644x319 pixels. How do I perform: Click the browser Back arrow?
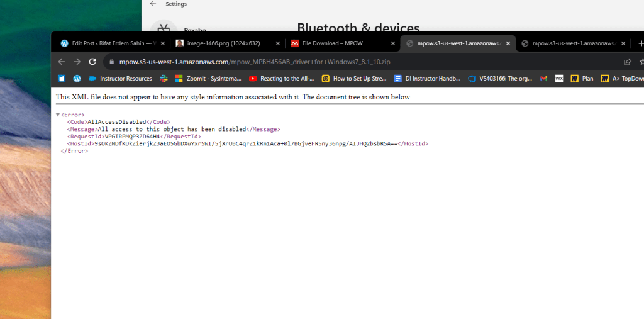point(62,62)
